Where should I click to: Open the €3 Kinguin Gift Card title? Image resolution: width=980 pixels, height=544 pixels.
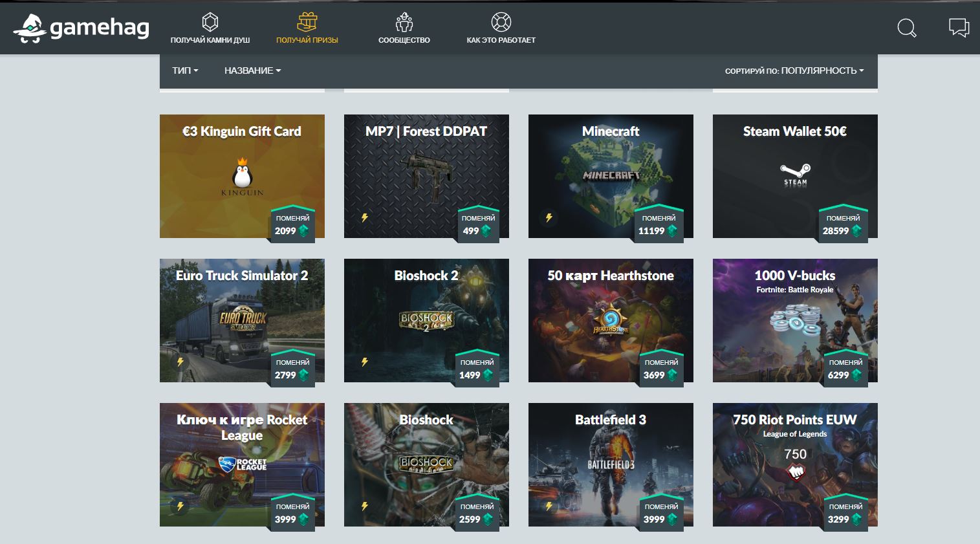(x=242, y=131)
